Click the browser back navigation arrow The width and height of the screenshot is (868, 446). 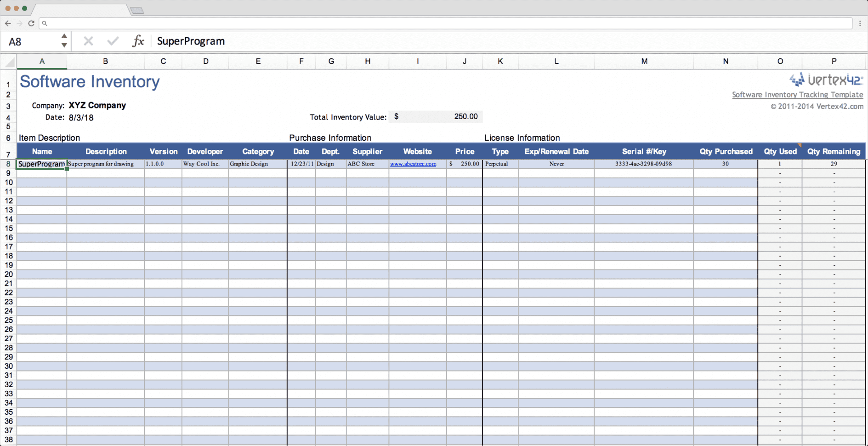tap(8, 23)
